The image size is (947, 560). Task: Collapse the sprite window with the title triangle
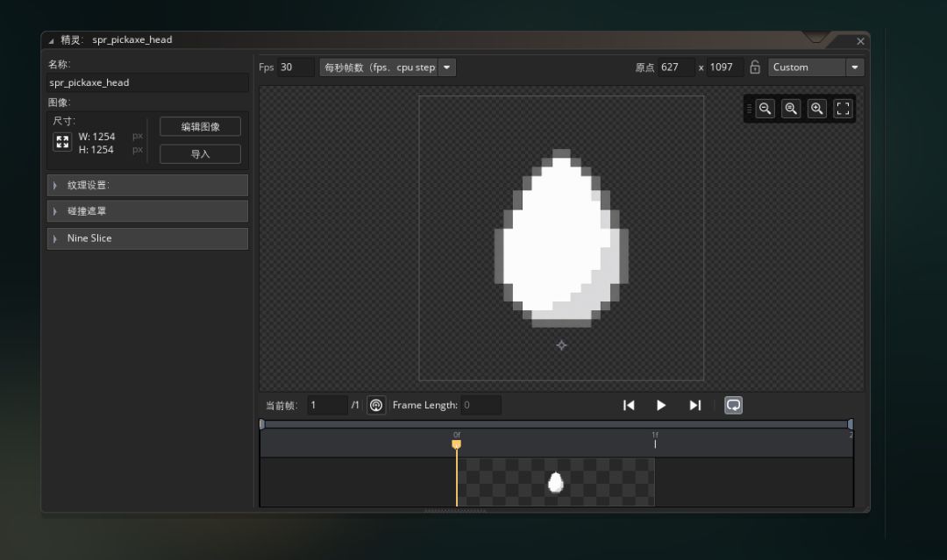[52, 41]
